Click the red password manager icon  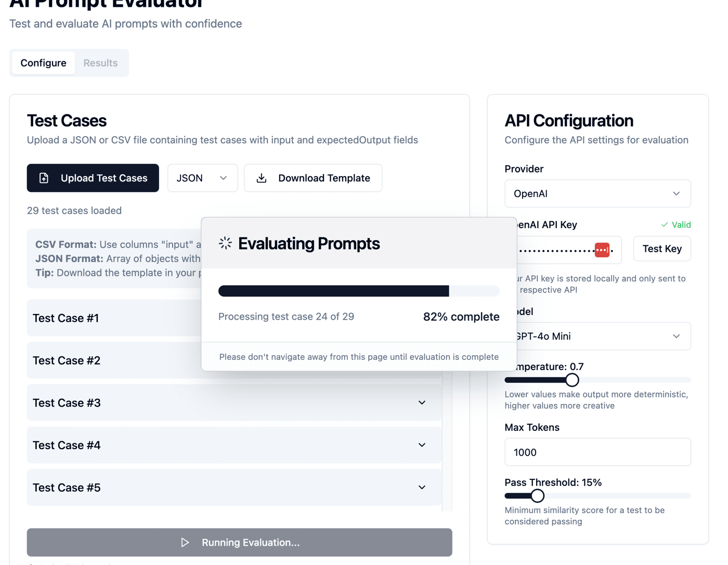click(602, 250)
